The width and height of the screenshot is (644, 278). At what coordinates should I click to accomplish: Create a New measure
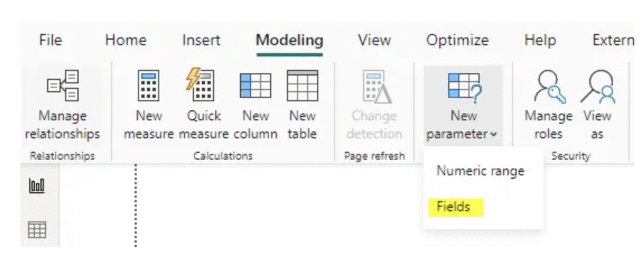(148, 104)
